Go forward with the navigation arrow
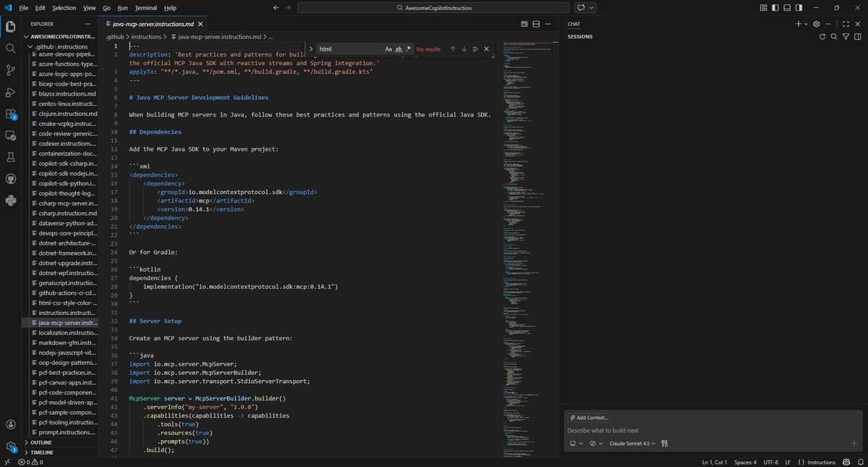This screenshot has width=868, height=467. point(289,8)
